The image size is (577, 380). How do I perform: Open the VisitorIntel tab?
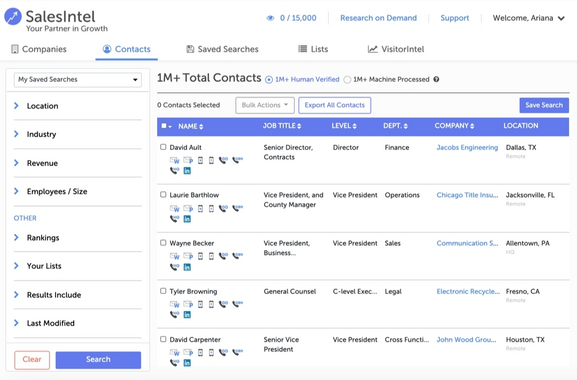(396, 49)
